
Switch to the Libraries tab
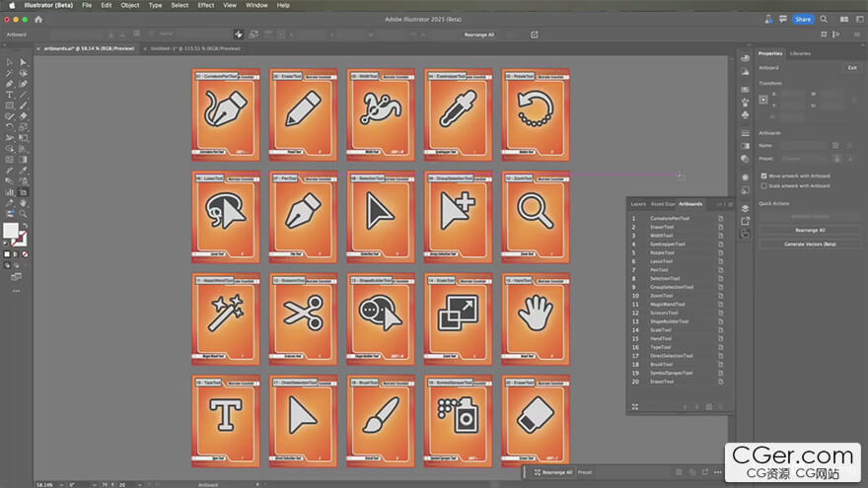(801, 53)
